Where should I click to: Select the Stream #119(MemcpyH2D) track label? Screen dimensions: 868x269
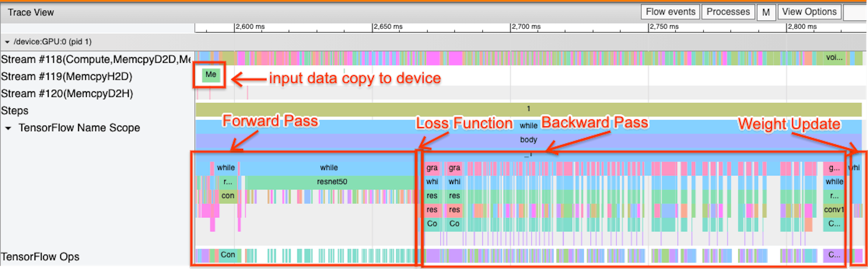66,77
